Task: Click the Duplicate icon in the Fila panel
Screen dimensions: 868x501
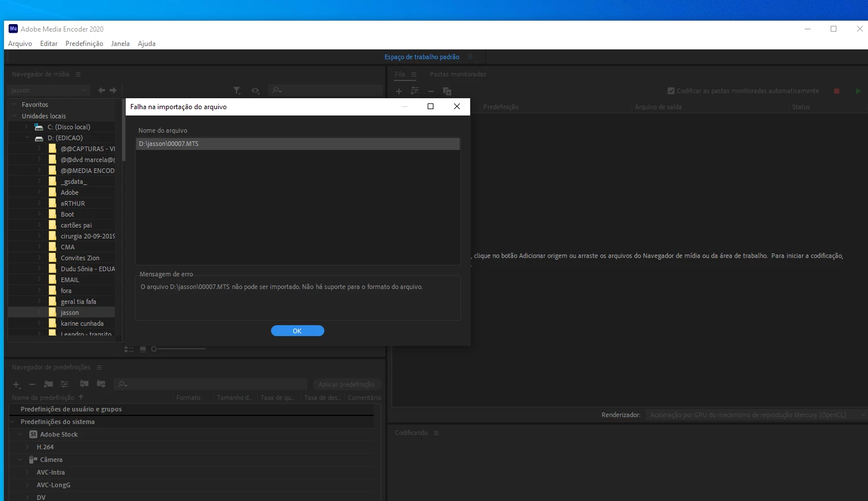Action: [x=447, y=91]
